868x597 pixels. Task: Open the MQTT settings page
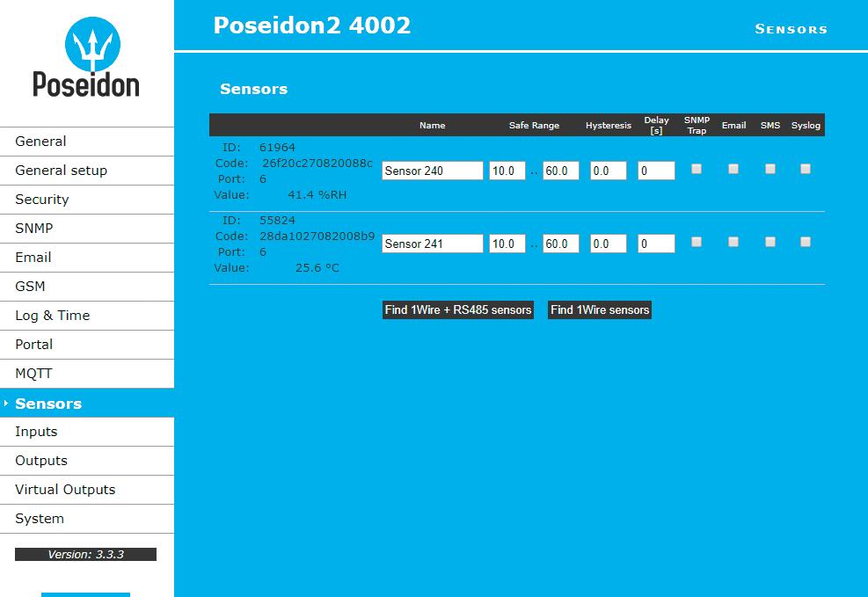point(87,374)
